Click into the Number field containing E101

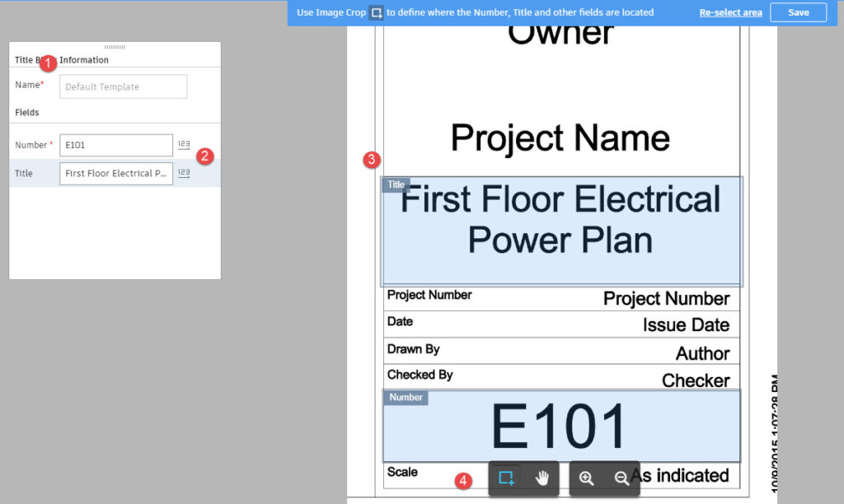[x=116, y=145]
